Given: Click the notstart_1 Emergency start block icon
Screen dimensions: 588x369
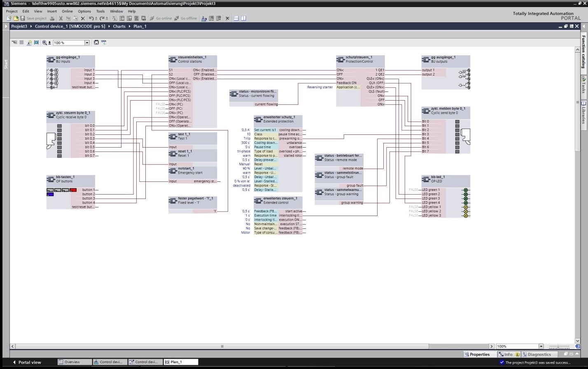Looking at the screenshot, I should 173,171.
